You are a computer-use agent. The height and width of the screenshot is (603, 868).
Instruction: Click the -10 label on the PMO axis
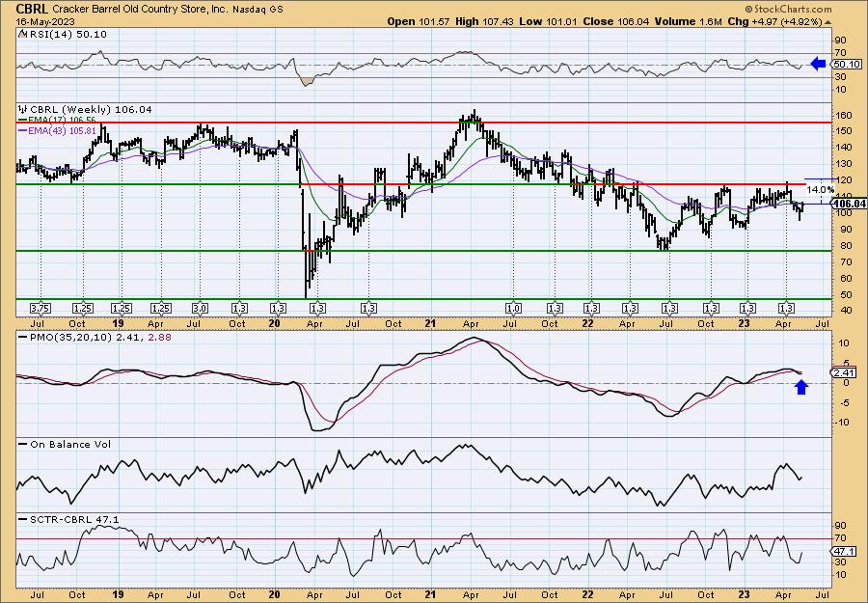point(843,422)
